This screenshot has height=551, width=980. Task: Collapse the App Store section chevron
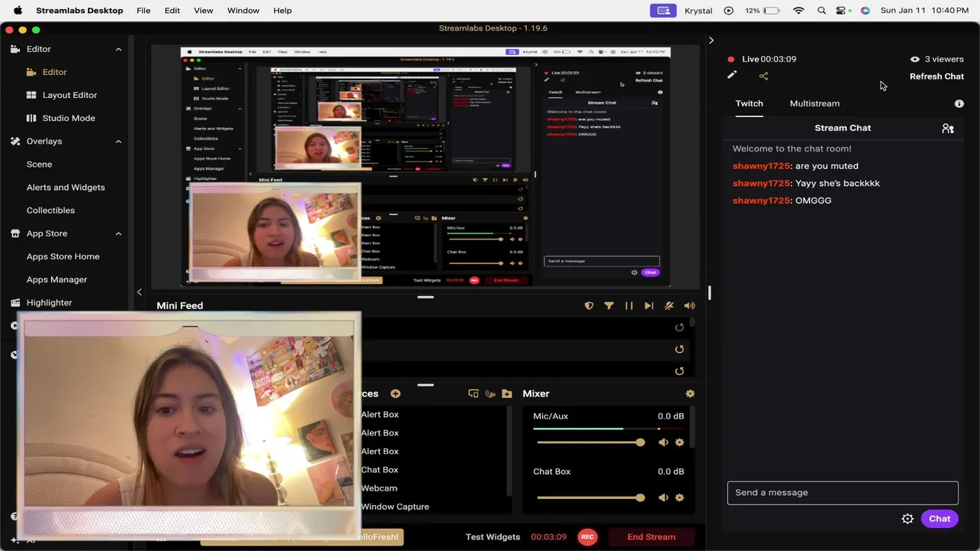point(119,233)
